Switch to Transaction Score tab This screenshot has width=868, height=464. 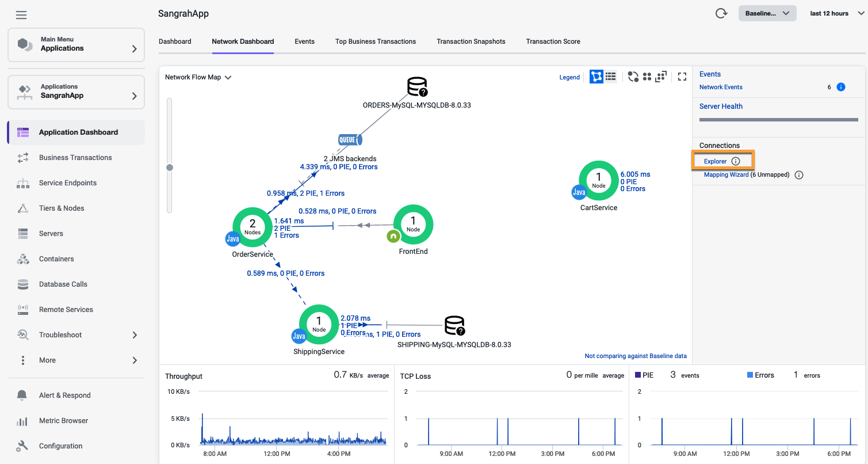tap(553, 41)
